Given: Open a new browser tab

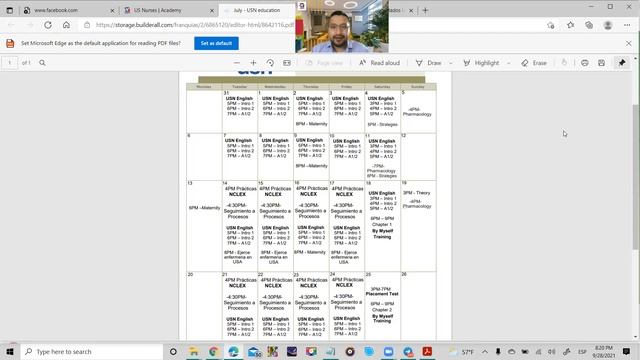Looking at the screenshot, I should 425,10.
